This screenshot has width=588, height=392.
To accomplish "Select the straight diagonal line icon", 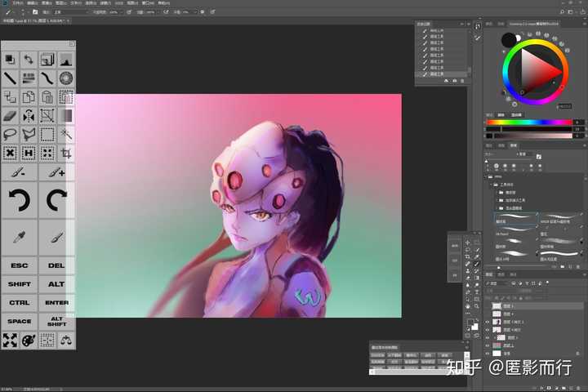I will [10, 78].
